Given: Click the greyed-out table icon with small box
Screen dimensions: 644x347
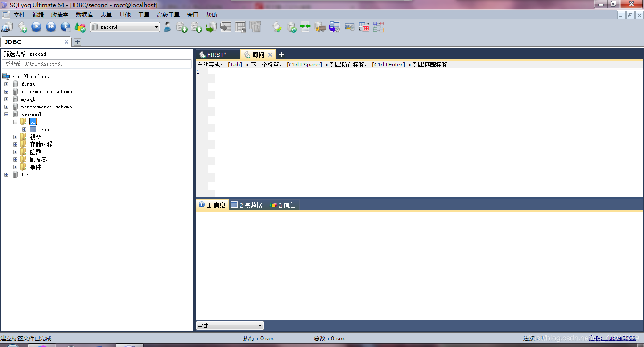Looking at the screenshot, I should coord(240,27).
